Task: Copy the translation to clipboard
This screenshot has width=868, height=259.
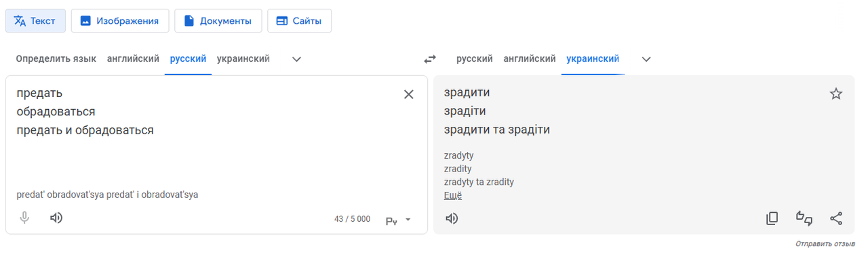Action: point(772,218)
